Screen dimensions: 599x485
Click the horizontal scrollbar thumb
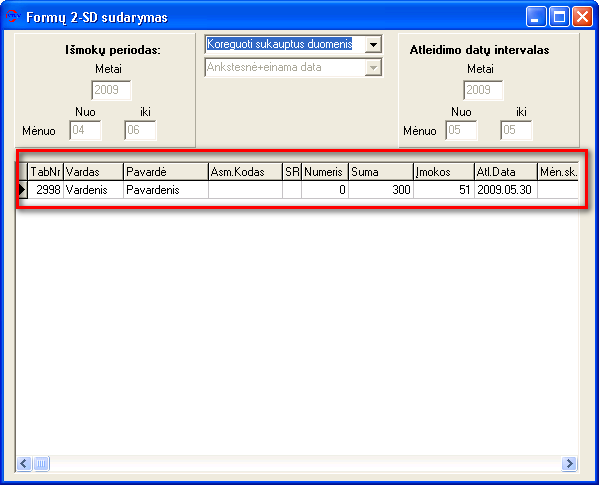coord(41,464)
